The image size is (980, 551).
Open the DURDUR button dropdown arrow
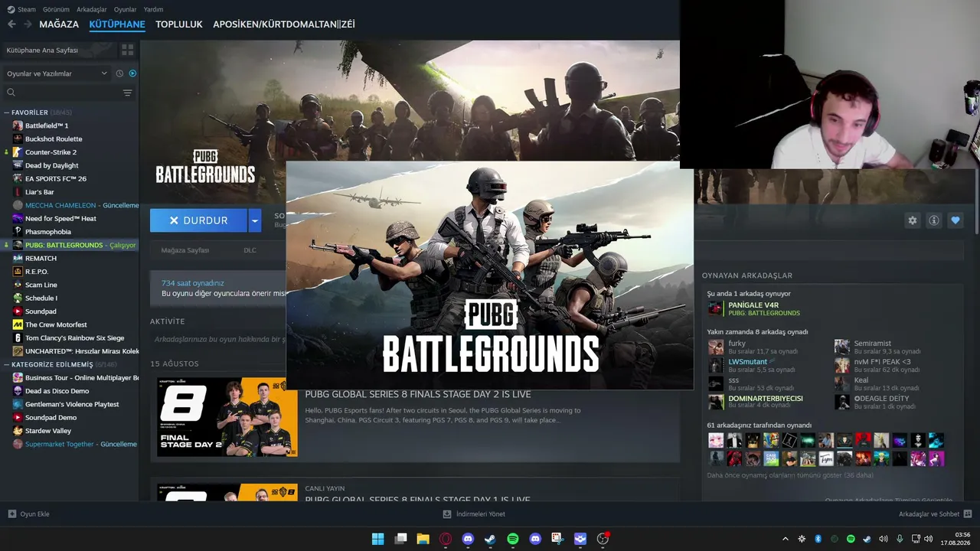coord(255,220)
